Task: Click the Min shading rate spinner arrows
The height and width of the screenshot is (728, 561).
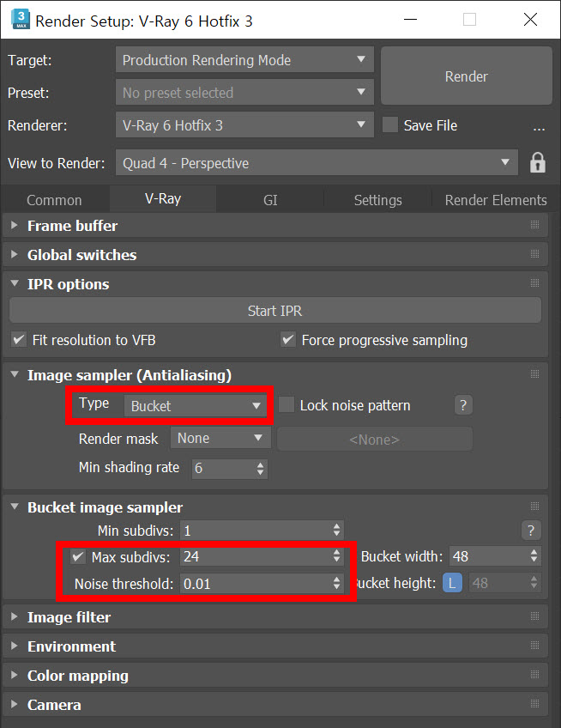Action: pyautogui.click(x=260, y=469)
